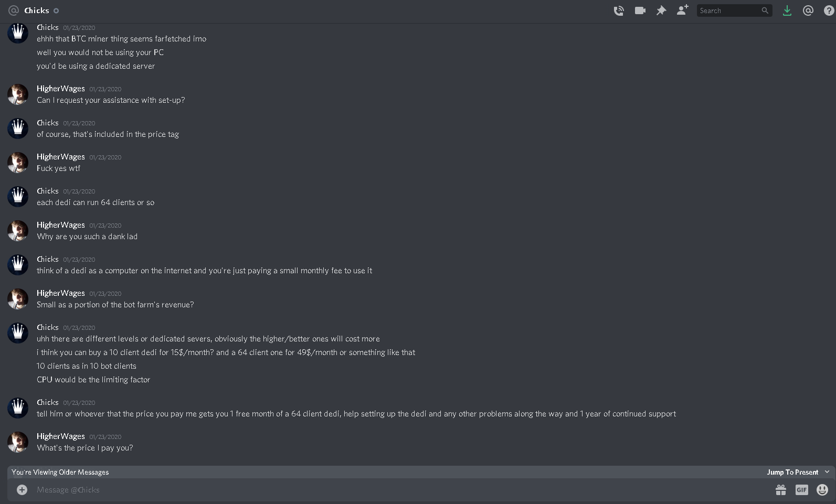Screen dimensions: 836x504
Task: Click Jump To Present
Action: click(792, 472)
